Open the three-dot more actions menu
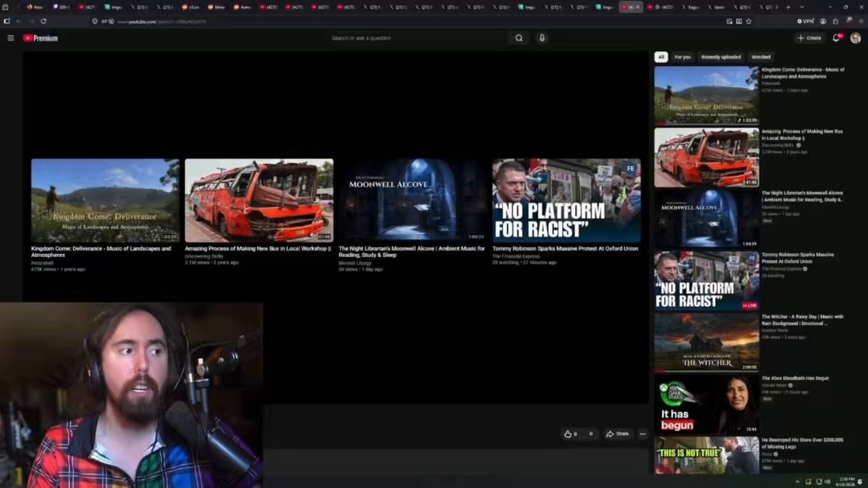This screenshot has height=488, width=868. tap(642, 434)
